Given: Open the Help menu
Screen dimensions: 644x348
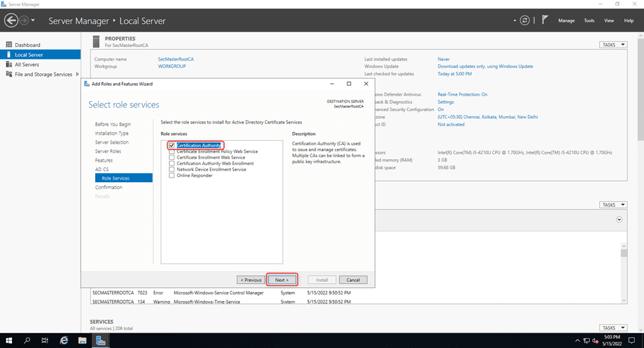Looking at the screenshot, I should [x=629, y=20].
